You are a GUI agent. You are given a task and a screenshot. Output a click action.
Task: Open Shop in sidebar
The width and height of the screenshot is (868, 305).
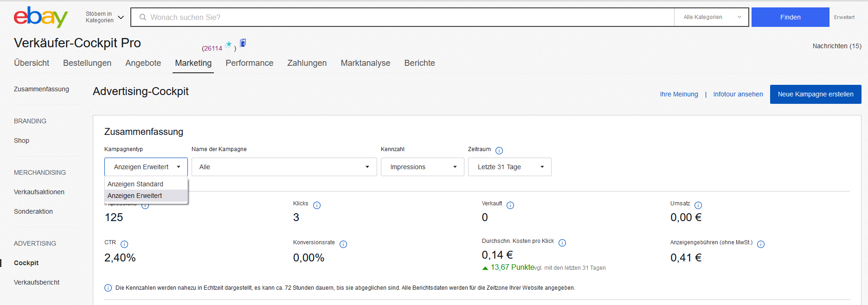(x=21, y=140)
